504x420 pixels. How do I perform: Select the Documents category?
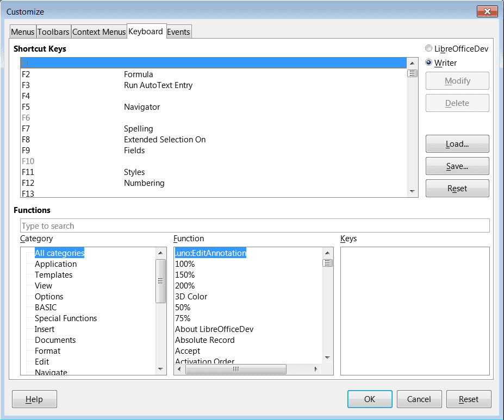[55, 340]
